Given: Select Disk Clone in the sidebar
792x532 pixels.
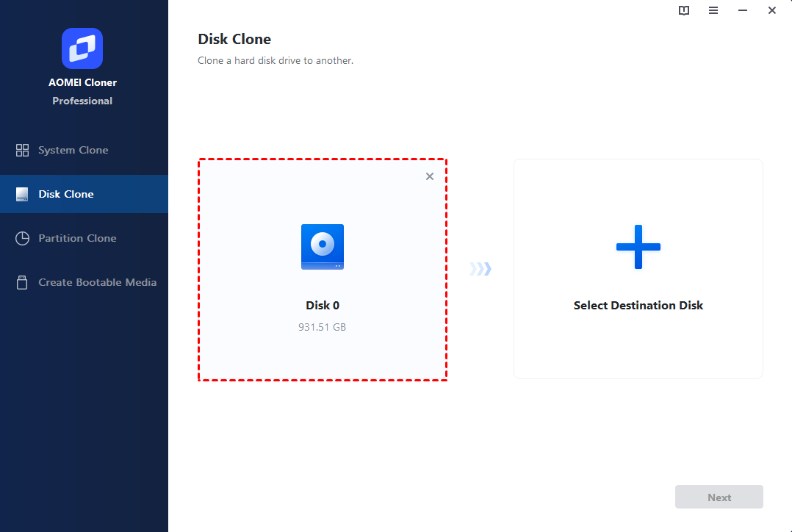Looking at the screenshot, I should click(84, 194).
